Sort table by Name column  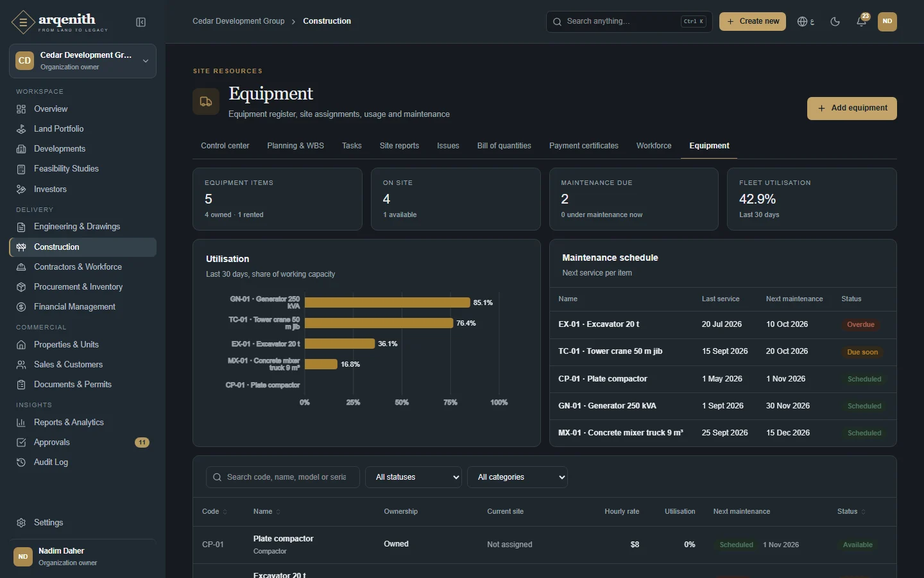click(267, 512)
